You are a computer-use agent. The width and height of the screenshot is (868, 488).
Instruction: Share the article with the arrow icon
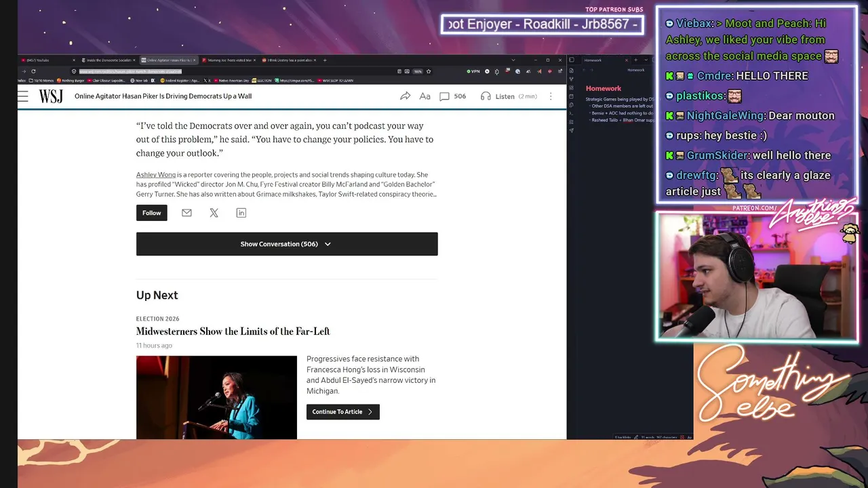click(x=405, y=96)
